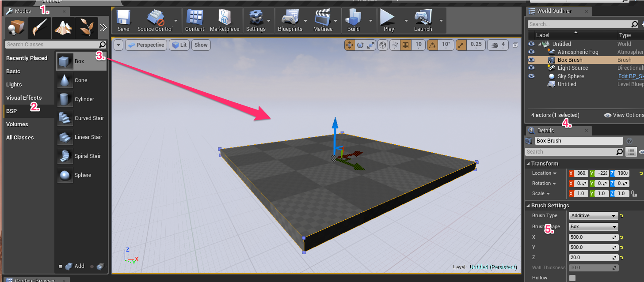
Task: Toggle the Hollow checkbox
Action: 572,278
